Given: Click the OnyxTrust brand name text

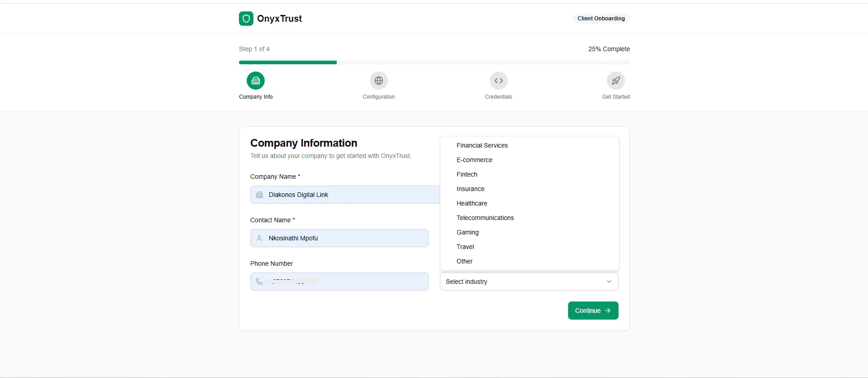Looking at the screenshot, I should pos(279,19).
